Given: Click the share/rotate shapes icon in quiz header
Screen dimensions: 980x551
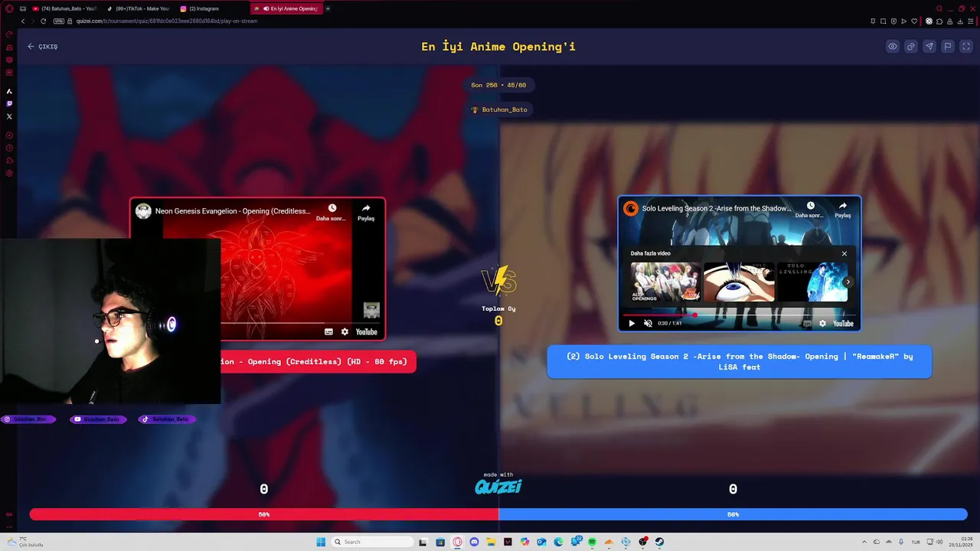Looking at the screenshot, I should point(910,47).
